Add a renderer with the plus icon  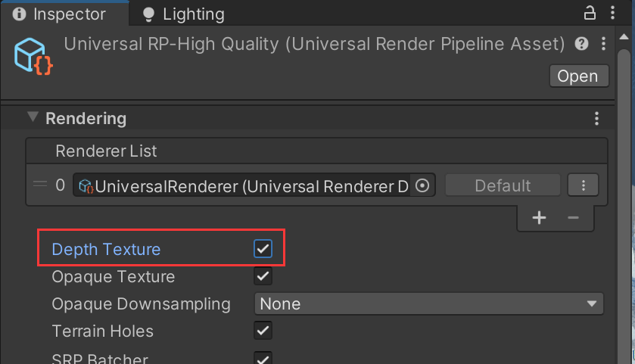539,218
